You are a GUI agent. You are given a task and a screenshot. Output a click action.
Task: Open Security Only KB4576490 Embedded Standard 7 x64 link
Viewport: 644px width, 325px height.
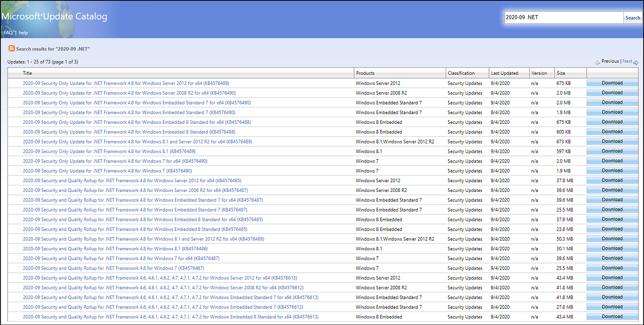(137, 103)
